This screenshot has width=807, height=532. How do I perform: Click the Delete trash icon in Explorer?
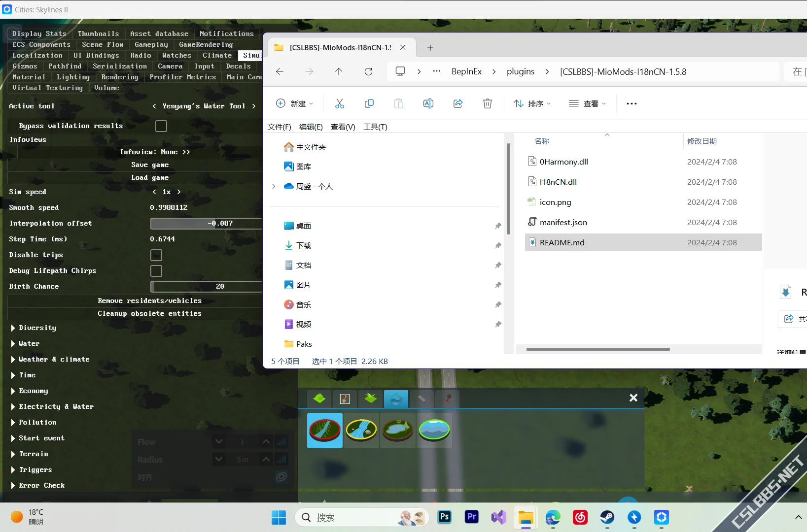click(488, 103)
